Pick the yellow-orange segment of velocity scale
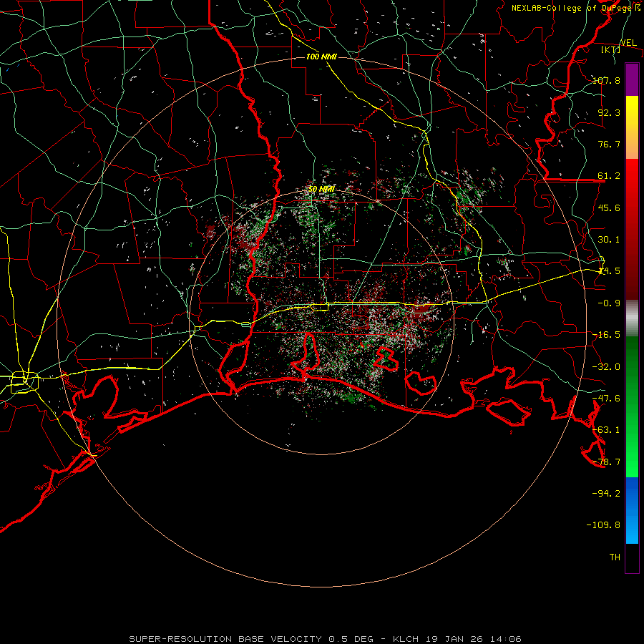 tap(632, 127)
